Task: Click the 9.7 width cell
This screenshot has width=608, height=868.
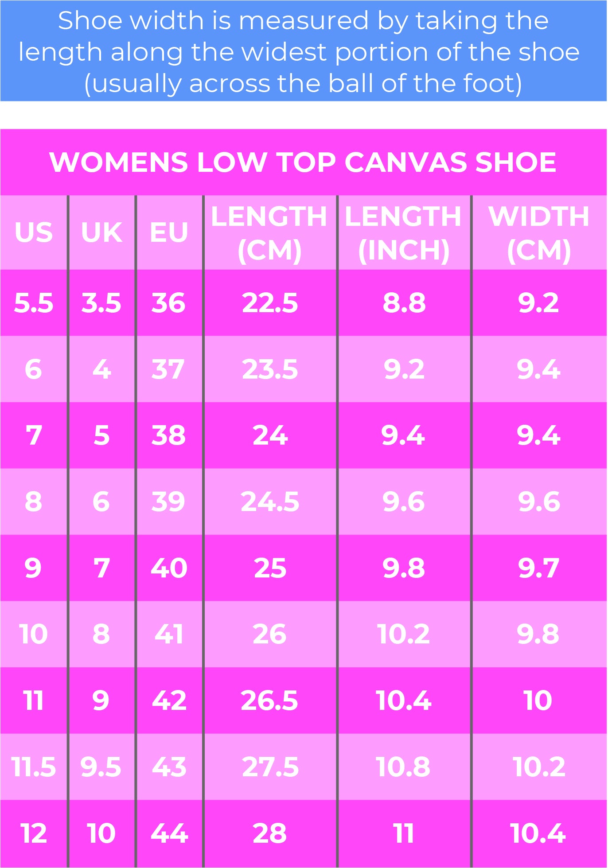Action: pyautogui.click(x=539, y=568)
